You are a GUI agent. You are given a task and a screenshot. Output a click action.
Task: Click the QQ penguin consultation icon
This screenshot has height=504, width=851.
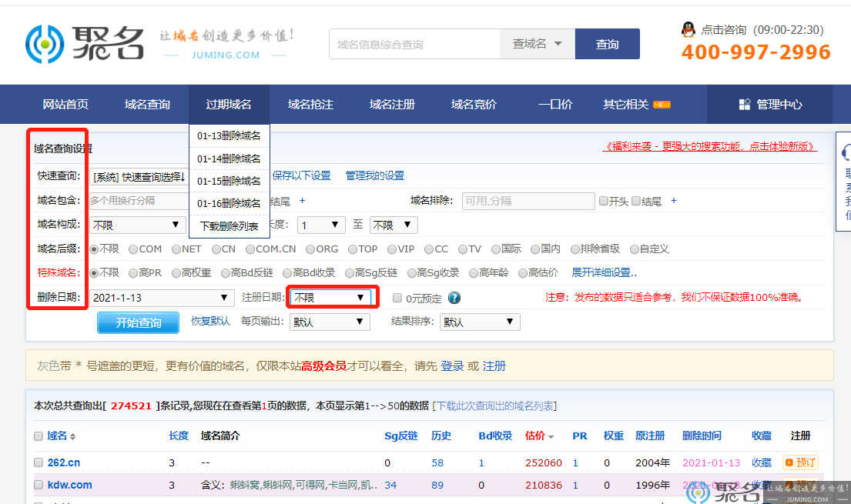[689, 29]
